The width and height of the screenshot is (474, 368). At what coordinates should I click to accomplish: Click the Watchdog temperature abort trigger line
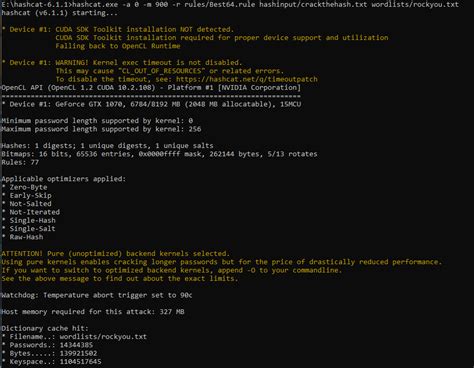coord(97,295)
